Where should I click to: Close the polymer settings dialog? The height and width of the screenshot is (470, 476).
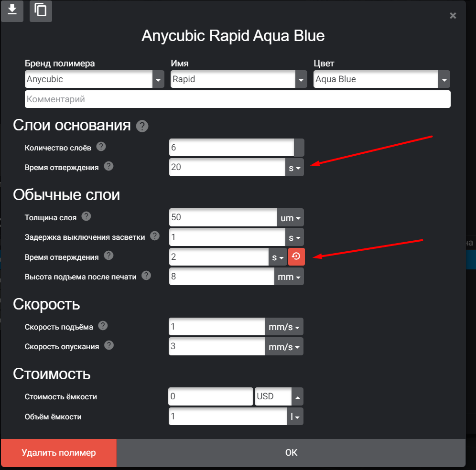(453, 15)
